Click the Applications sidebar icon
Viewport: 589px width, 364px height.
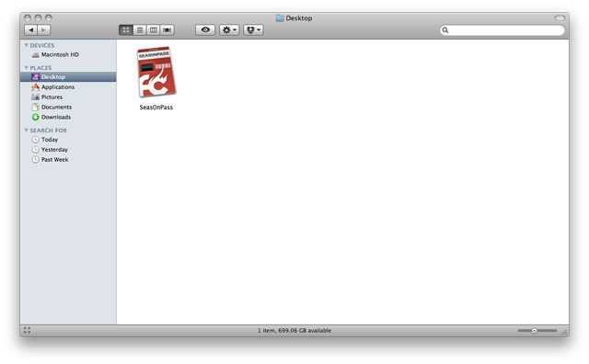35,87
